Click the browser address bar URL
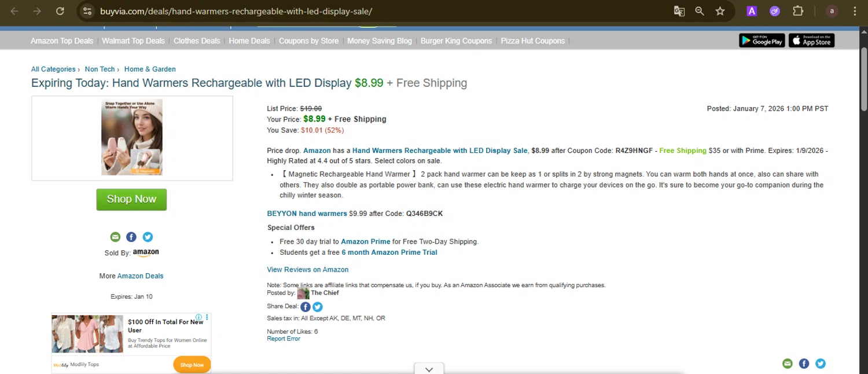Screen dimensions: 868x374 point(236,11)
